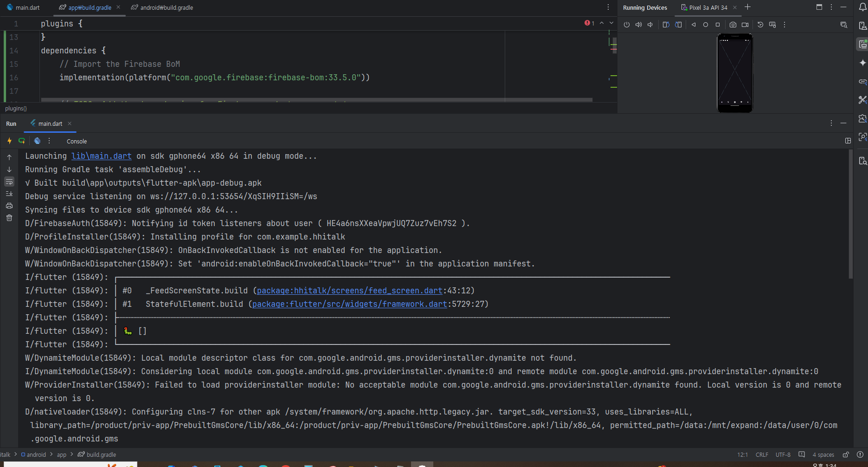
Task: Open feed_screen.dart stack trace link
Action: tap(349, 291)
